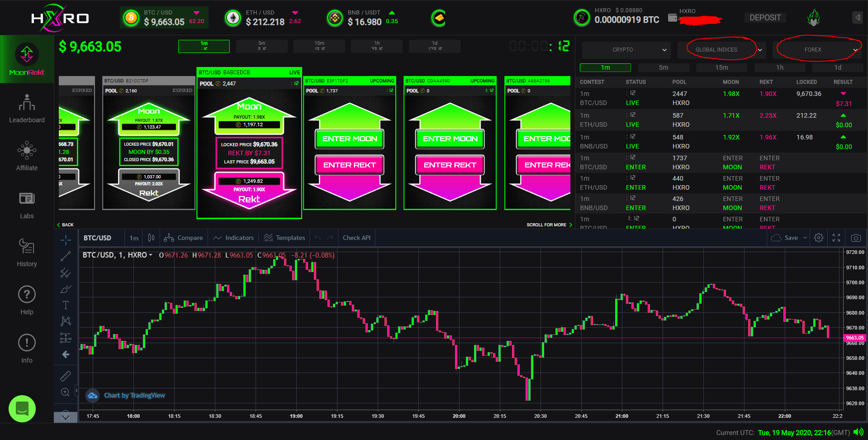Open the Compare instrument tool
This screenshot has width=868, height=440.
183,238
